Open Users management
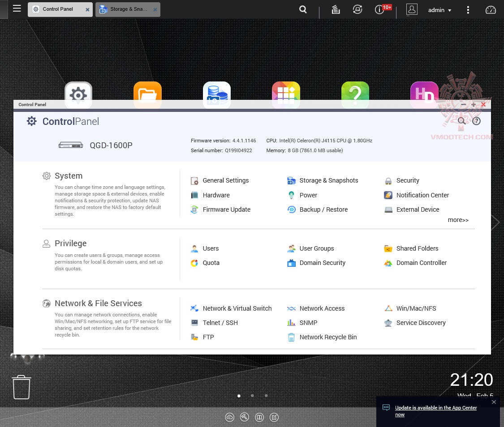This screenshot has width=504, height=427. pyautogui.click(x=205, y=248)
